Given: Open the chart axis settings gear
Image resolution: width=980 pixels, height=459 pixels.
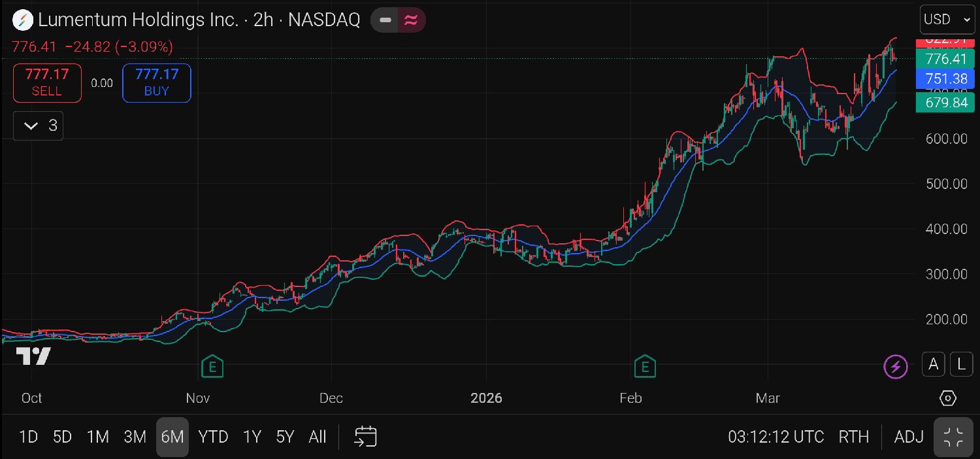Looking at the screenshot, I should [x=948, y=398].
